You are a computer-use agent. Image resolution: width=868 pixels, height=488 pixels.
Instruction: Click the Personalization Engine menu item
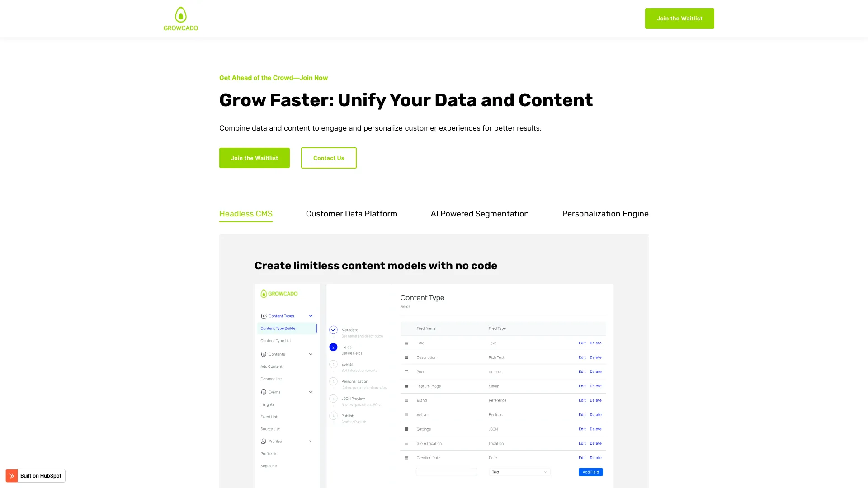tap(605, 214)
